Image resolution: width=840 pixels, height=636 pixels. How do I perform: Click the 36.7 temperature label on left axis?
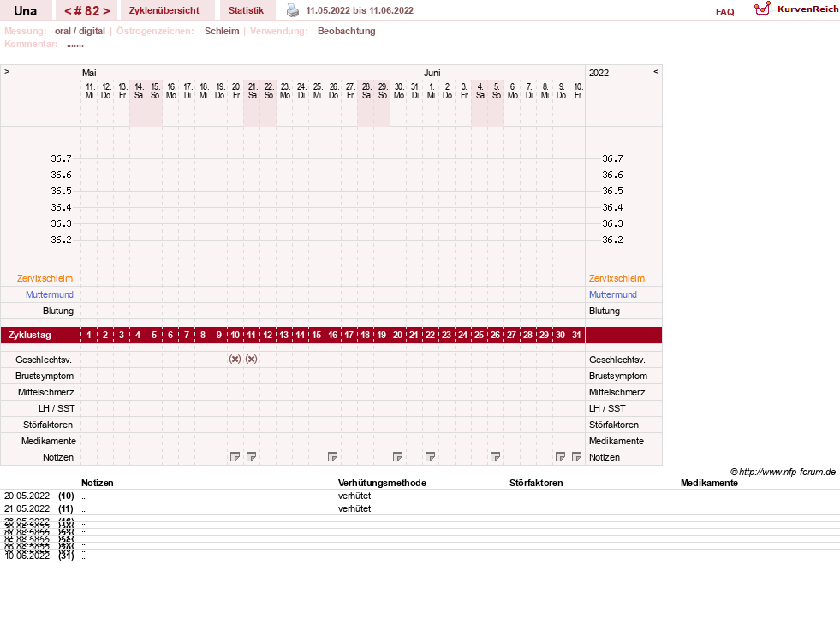pyautogui.click(x=61, y=158)
